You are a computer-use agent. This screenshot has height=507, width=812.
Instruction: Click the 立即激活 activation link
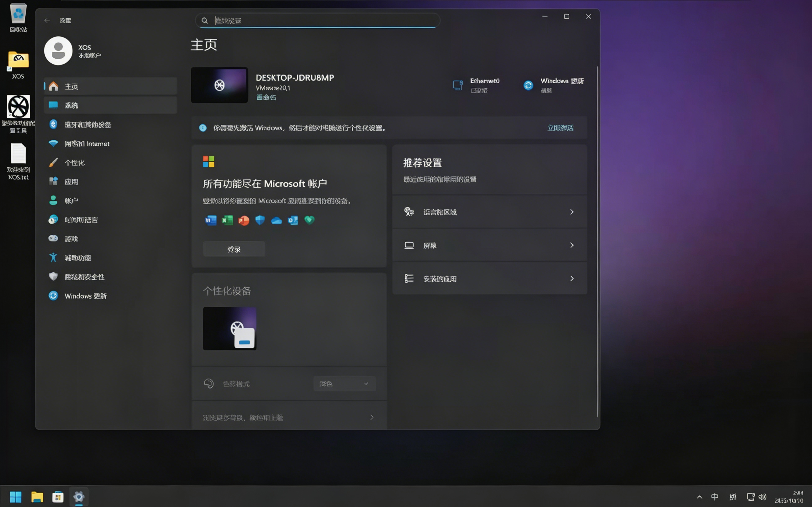pos(560,128)
